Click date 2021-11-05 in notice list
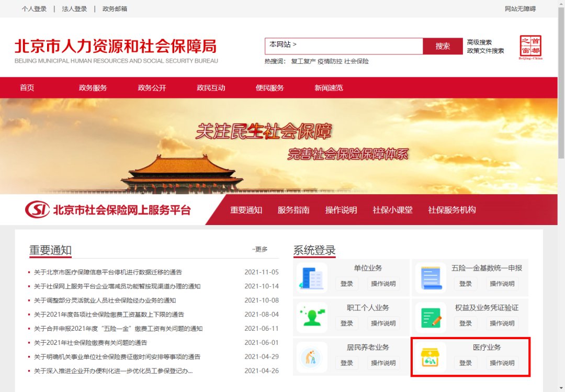 click(x=262, y=272)
